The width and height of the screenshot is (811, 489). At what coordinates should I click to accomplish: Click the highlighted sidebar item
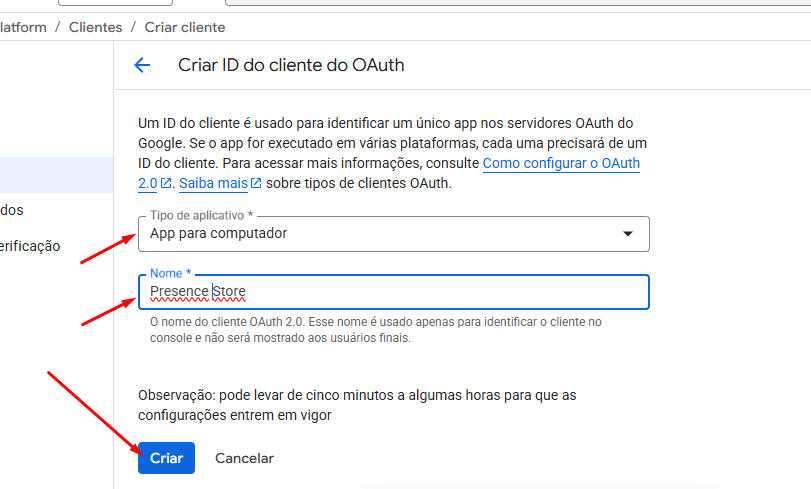[56, 175]
